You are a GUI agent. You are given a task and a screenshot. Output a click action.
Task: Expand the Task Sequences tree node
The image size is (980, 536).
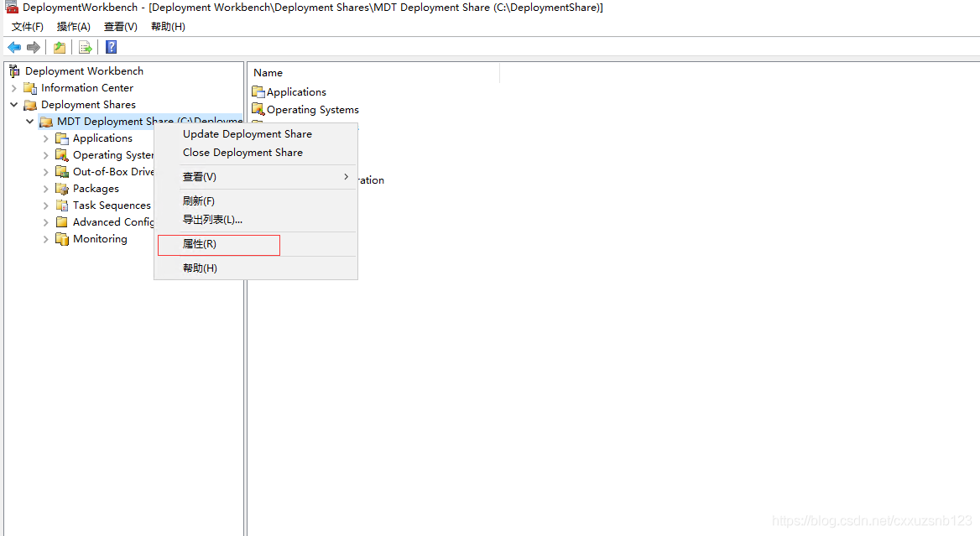pyautogui.click(x=45, y=205)
